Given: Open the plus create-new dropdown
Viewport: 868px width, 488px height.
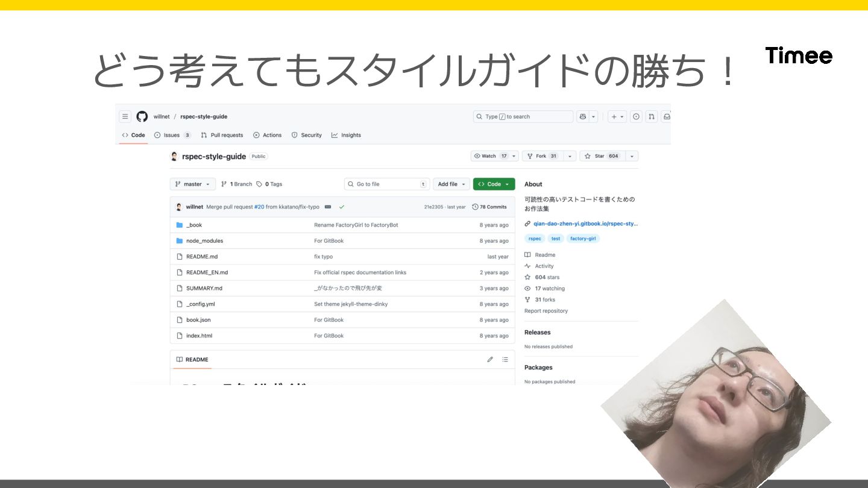Looking at the screenshot, I should click(x=617, y=117).
